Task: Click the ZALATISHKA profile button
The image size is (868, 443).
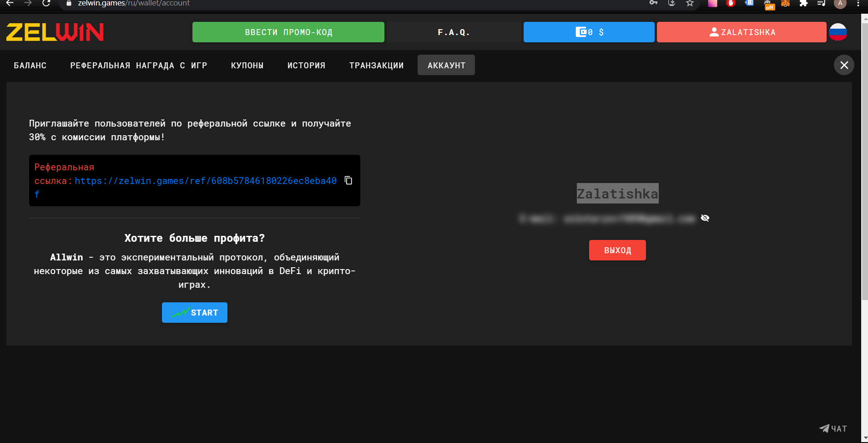Action: (742, 32)
